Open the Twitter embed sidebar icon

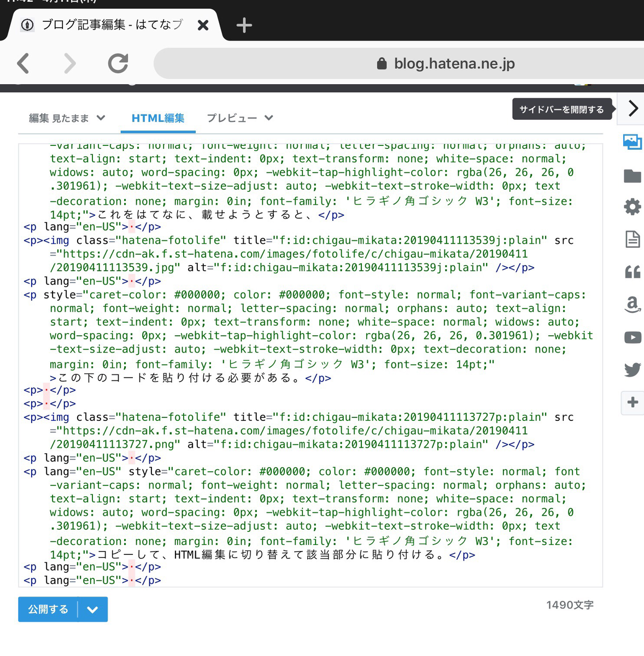(x=633, y=370)
